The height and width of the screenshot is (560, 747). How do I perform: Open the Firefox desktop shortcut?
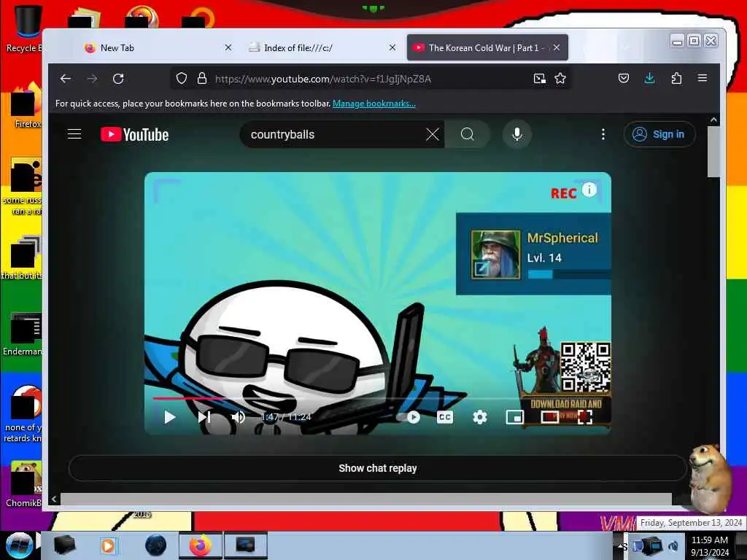pos(26,106)
